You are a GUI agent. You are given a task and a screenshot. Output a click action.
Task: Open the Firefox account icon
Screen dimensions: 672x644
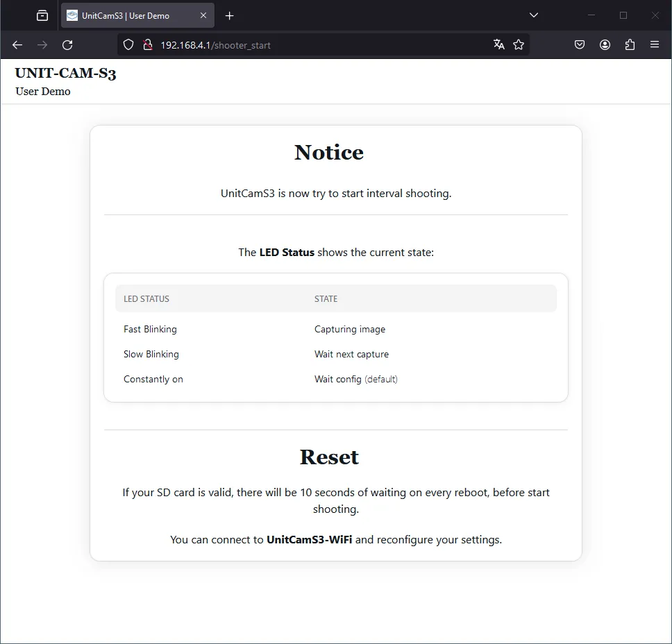tap(605, 45)
